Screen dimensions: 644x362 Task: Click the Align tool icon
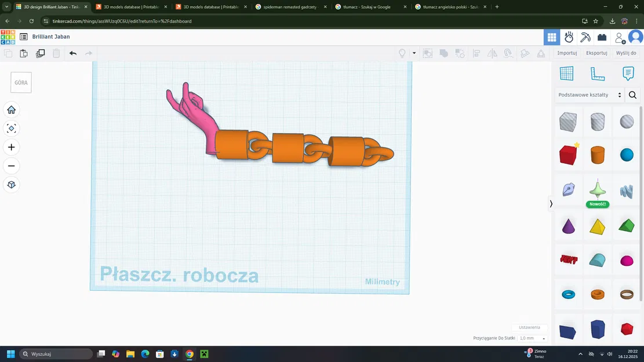click(476, 53)
